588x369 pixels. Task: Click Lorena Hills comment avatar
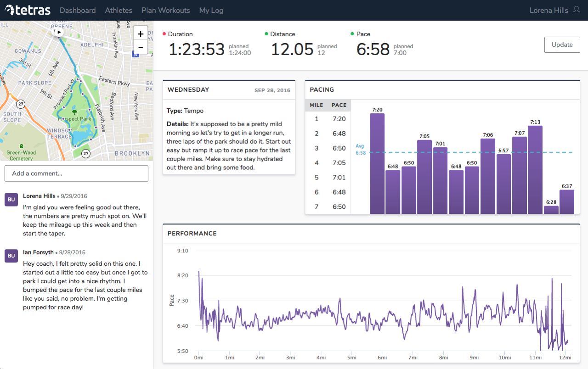[11, 200]
